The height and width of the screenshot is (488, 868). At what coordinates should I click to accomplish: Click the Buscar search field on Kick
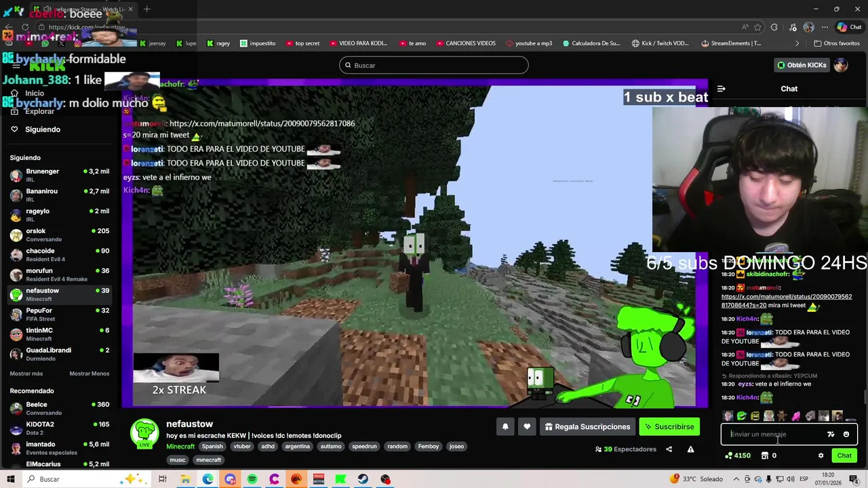point(434,65)
